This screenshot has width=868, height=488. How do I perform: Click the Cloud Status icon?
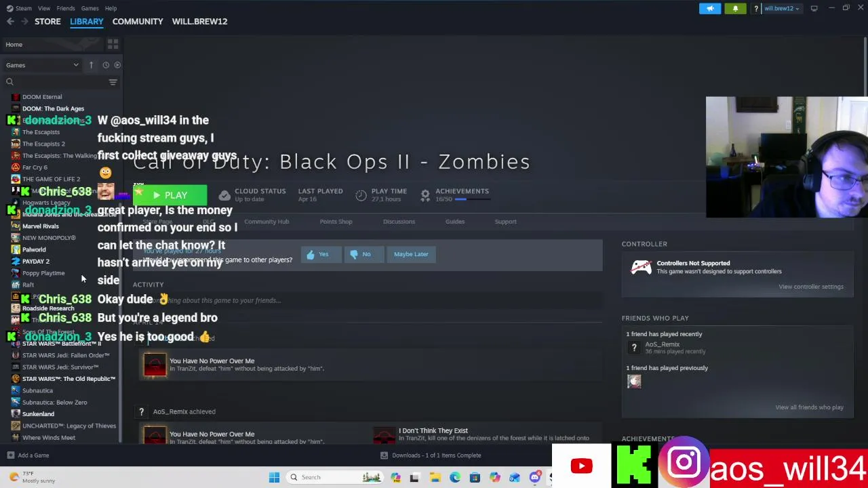tap(224, 195)
